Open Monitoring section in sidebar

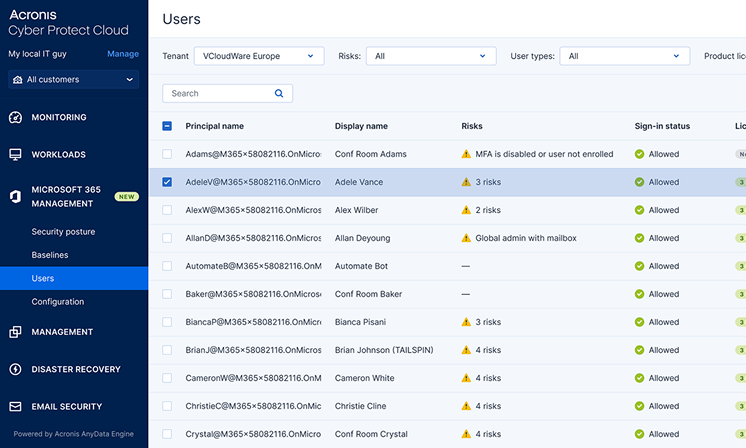click(x=59, y=117)
